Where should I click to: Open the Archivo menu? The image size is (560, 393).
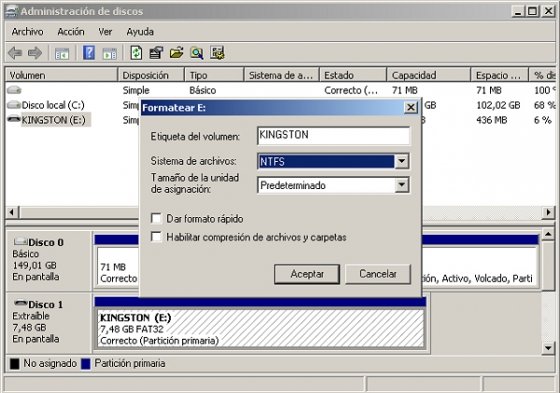click(27, 32)
